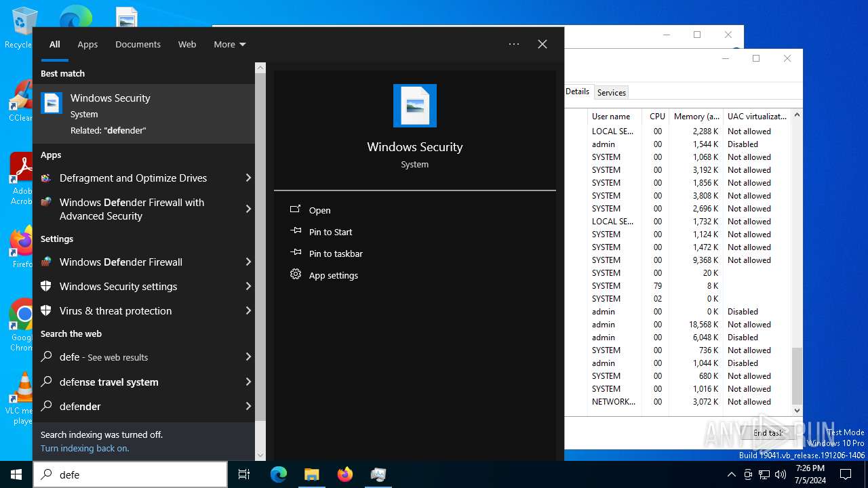Click the Windows Start button
868x488 pixels.
(16, 474)
